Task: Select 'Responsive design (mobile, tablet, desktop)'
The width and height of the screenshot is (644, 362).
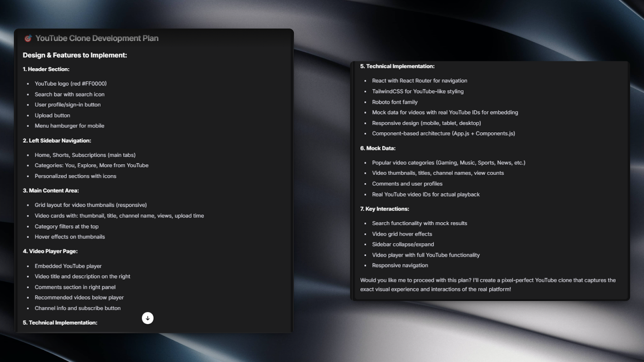Action: [427, 123]
